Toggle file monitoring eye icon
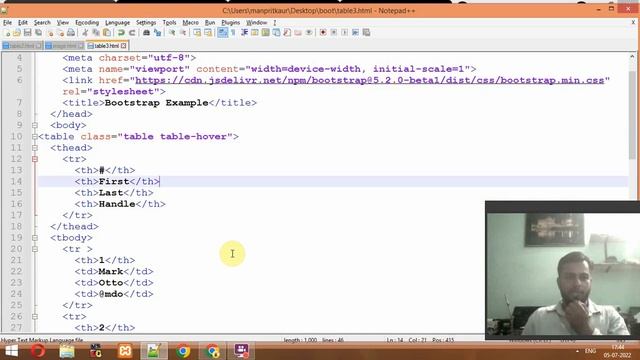The image size is (640, 360). [309, 33]
